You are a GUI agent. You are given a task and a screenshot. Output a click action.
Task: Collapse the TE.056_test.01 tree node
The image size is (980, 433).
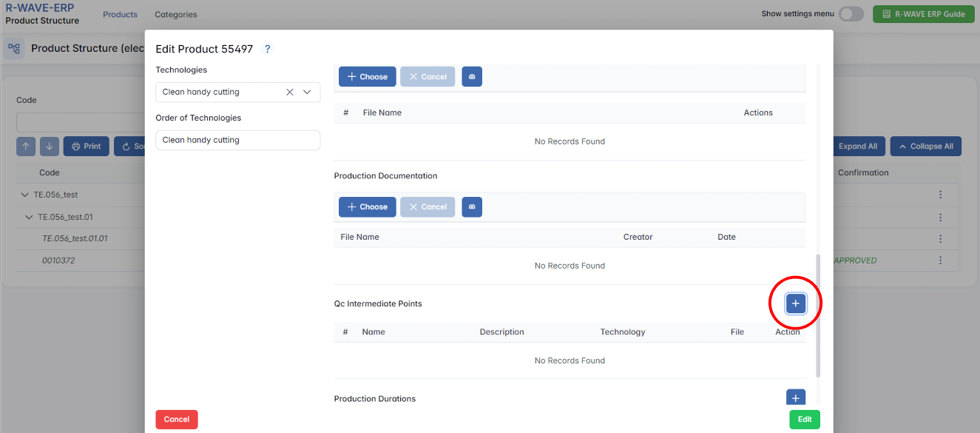30,218
